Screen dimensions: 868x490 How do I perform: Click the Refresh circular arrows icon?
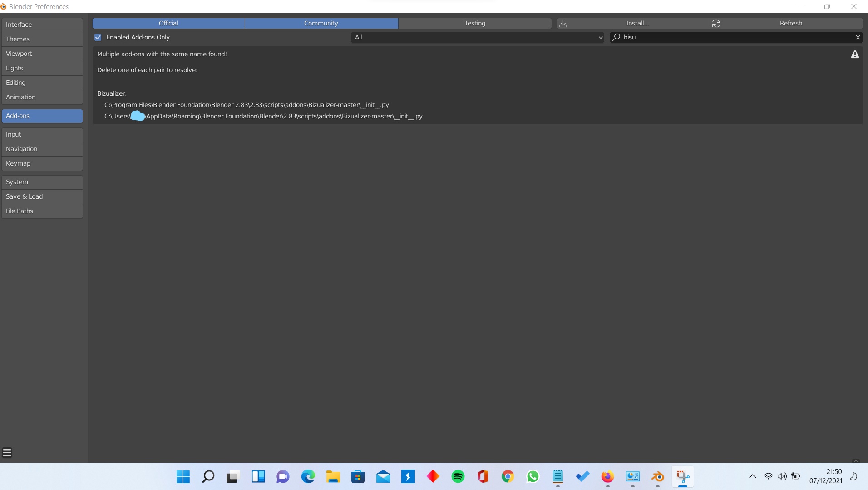click(x=716, y=23)
